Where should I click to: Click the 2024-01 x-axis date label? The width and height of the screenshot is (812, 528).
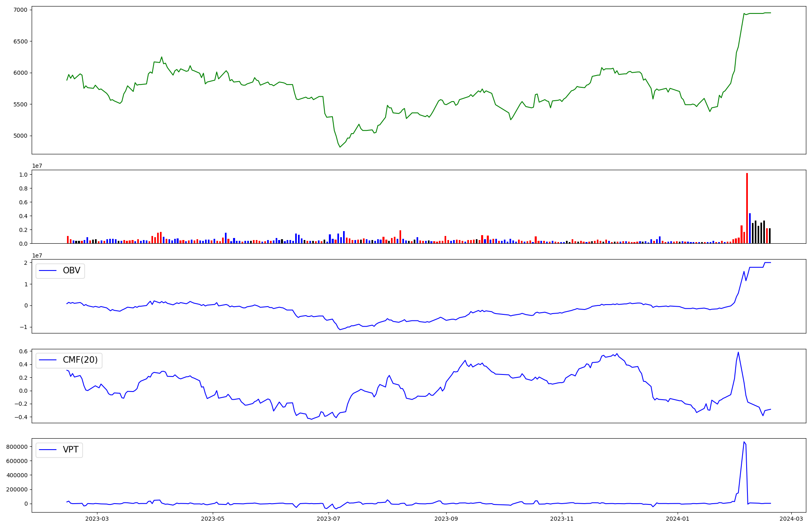tap(678, 519)
